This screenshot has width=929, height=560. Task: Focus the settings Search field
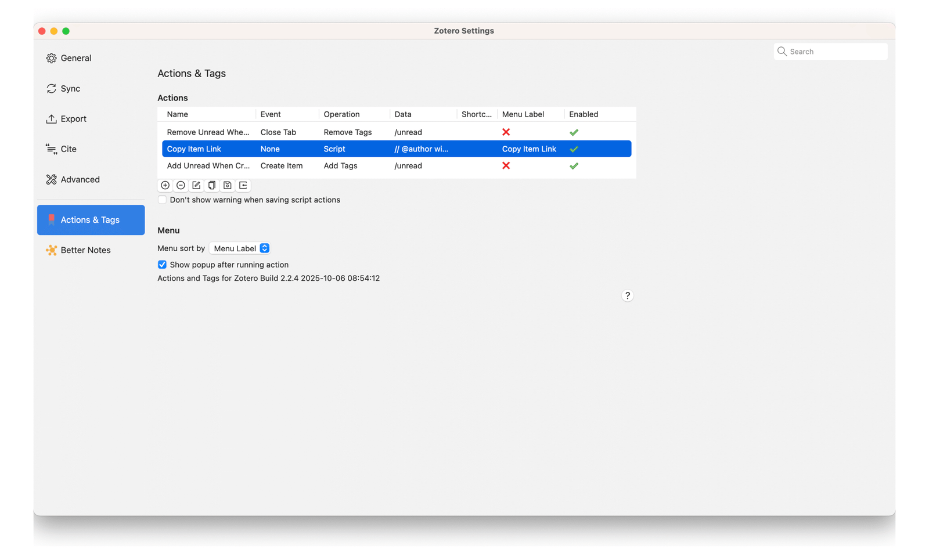pyautogui.click(x=835, y=52)
